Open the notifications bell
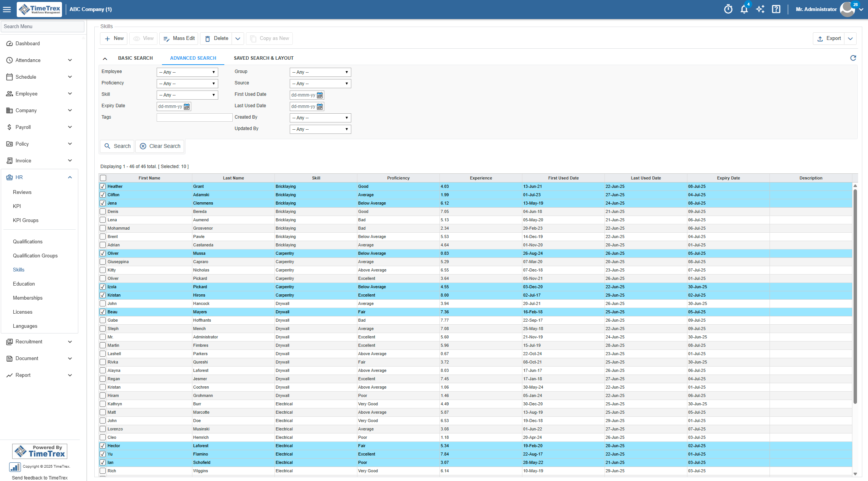 [x=744, y=9]
